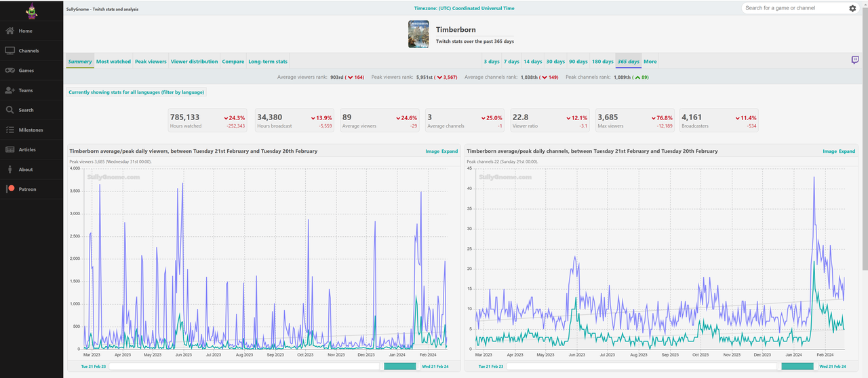The image size is (868, 378).
Task: Click the Patreon icon in sidebar
Action: tap(10, 189)
